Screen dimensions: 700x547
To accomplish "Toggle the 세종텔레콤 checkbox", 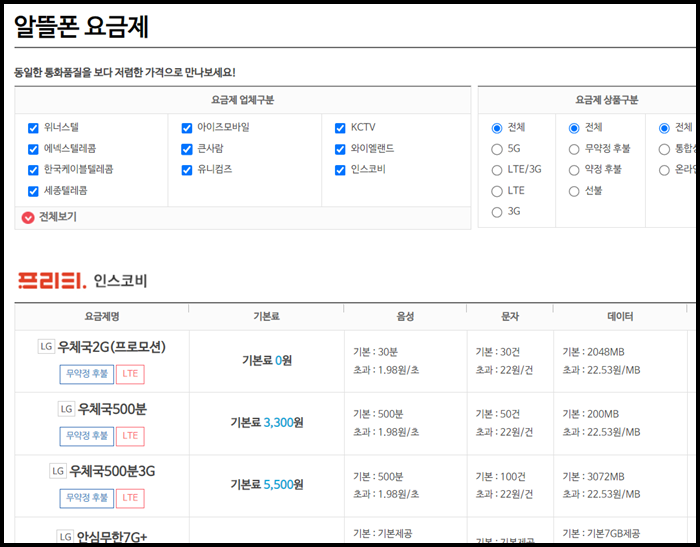I will tap(33, 192).
